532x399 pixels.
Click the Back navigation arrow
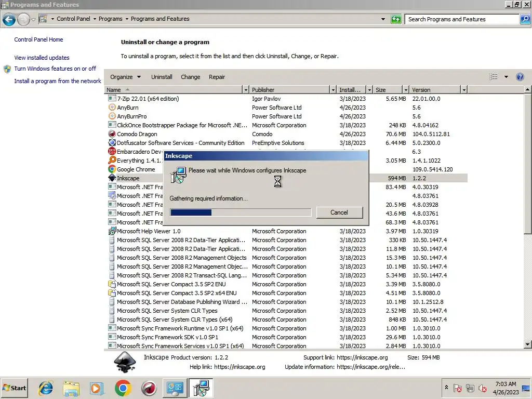(x=9, y=19)
